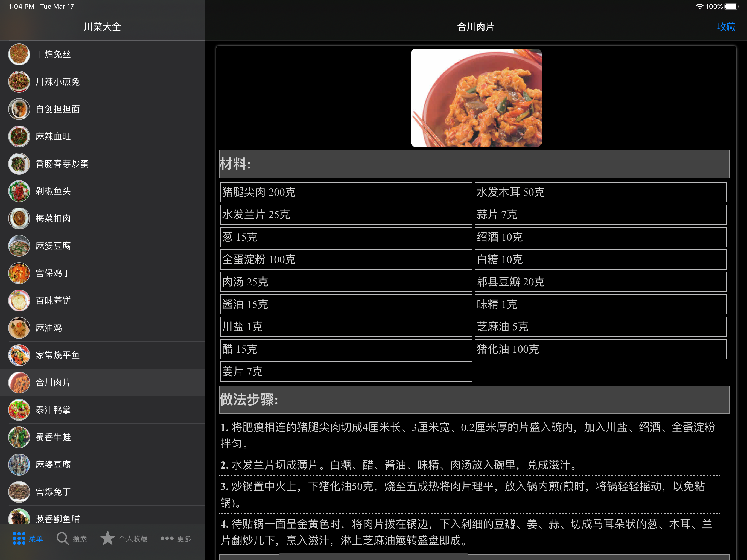Select the 麻辣血旺 dish thumbnail
The width and height of the screenshot is (747, 560).
pyautogui.click(x=19, y=136)
